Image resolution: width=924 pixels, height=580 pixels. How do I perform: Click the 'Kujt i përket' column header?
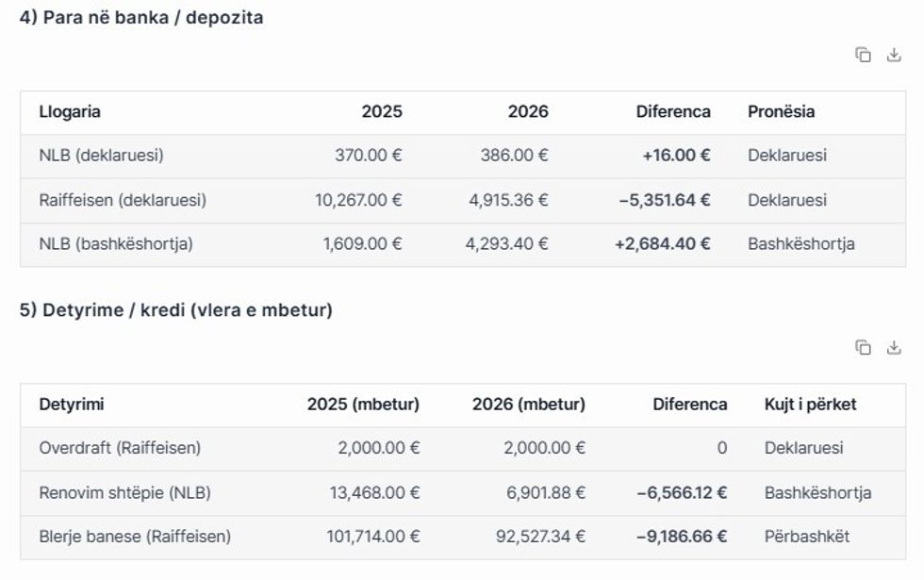pos(810,405)
